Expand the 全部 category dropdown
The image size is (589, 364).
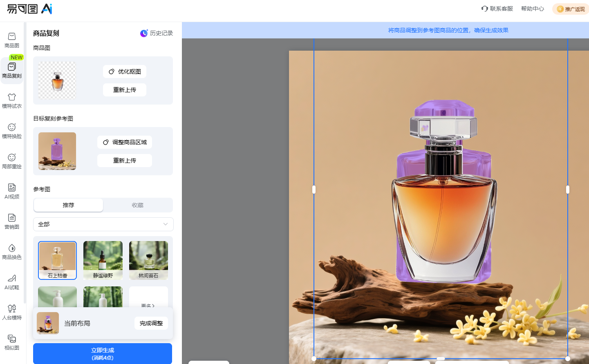pyautogui.click(x=103, y=224)
